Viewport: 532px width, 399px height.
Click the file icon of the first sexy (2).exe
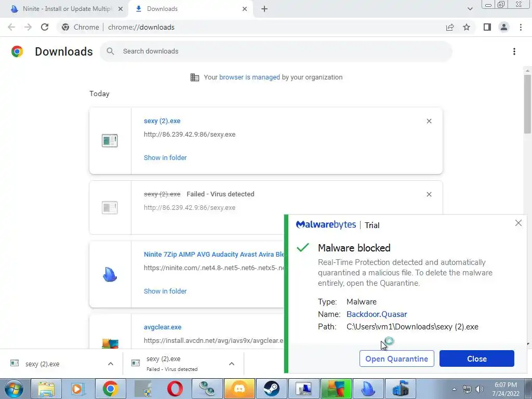(x=110, y=140)
